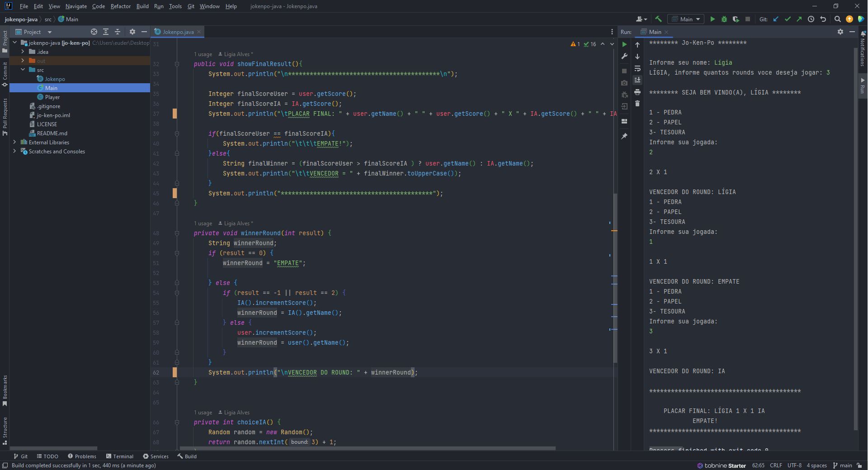Enable scroll to end in the console
The height and width of the screenshot is (470, 868).
click(638, 80)
